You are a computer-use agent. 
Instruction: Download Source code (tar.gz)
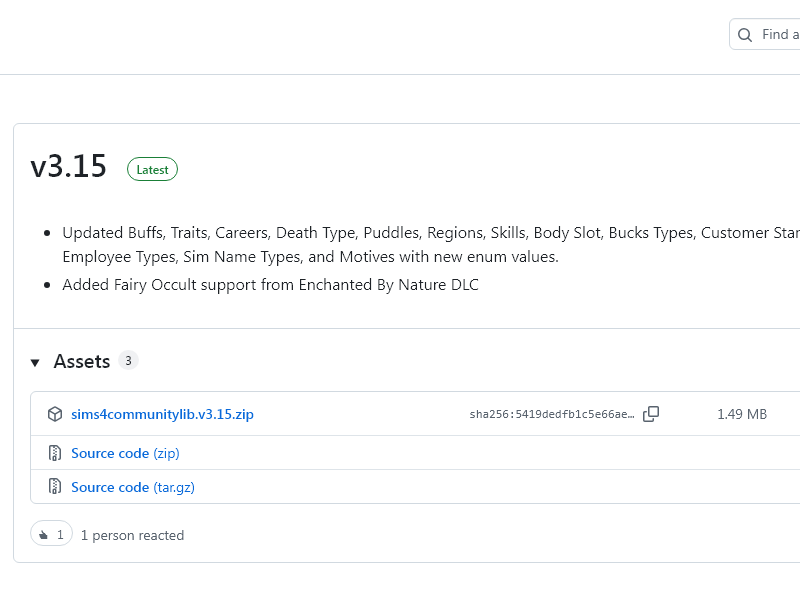[x=133, y=487]
